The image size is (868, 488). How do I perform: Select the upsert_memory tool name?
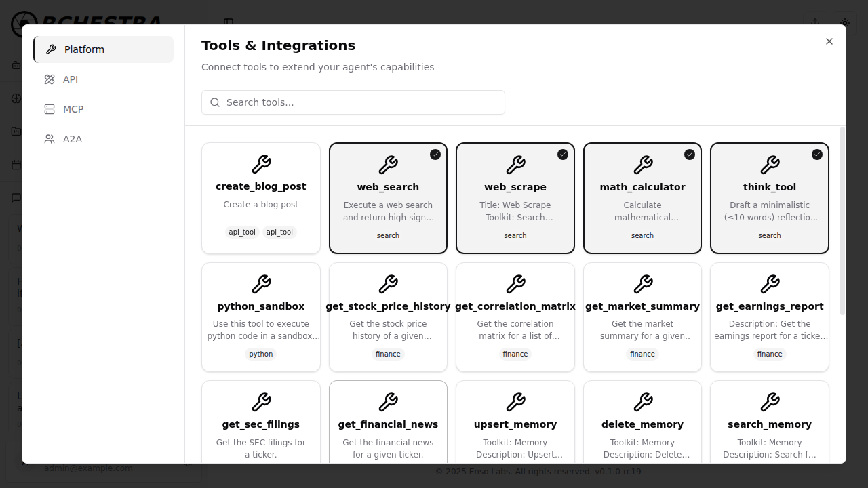point(515,424)
